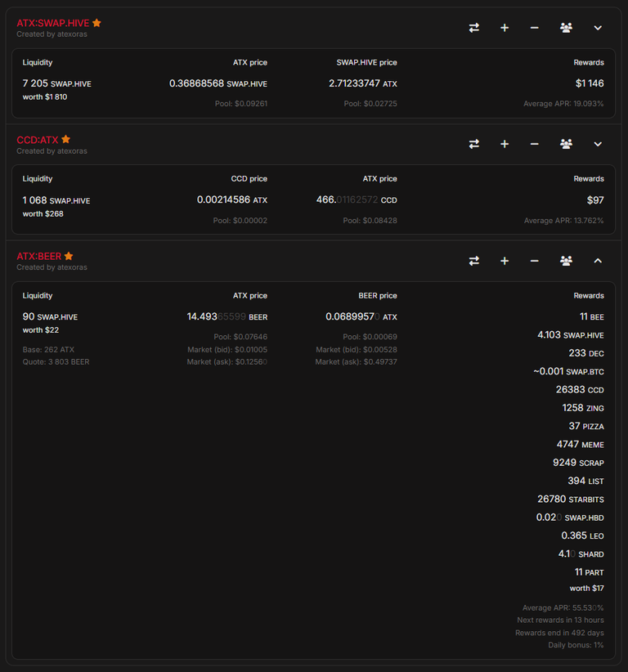View liquidity providers of ATX:BEER

coord(566,261)
